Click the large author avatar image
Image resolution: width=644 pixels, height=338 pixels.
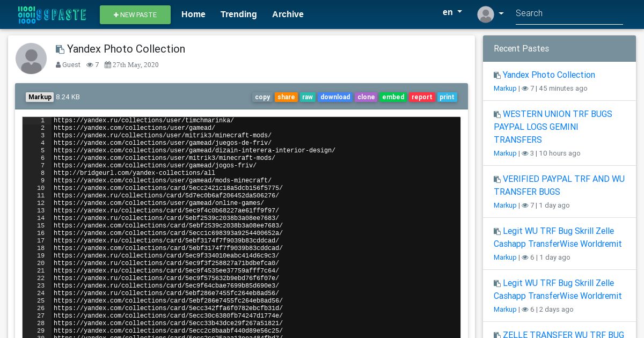[x=31, y=58]
